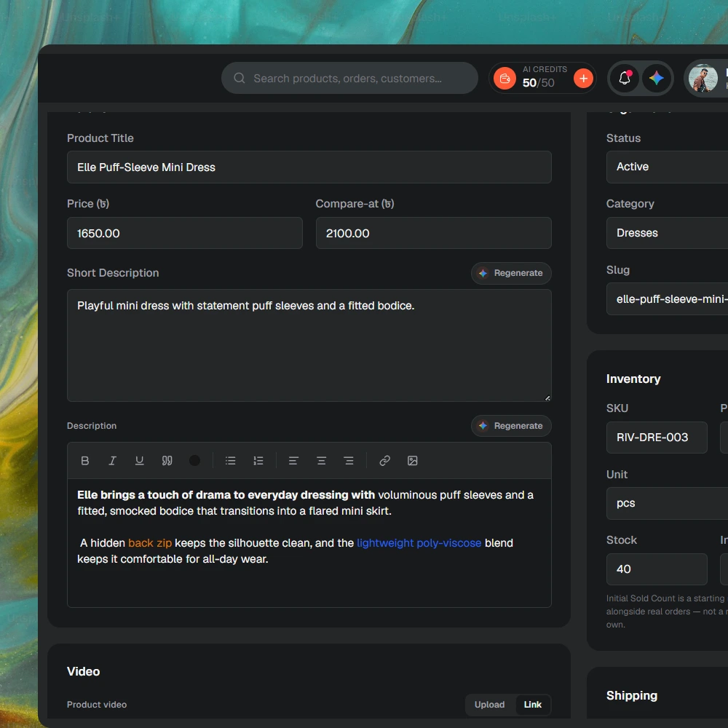
Task: Add more AI credits with plus button
Action: (584, 78)
